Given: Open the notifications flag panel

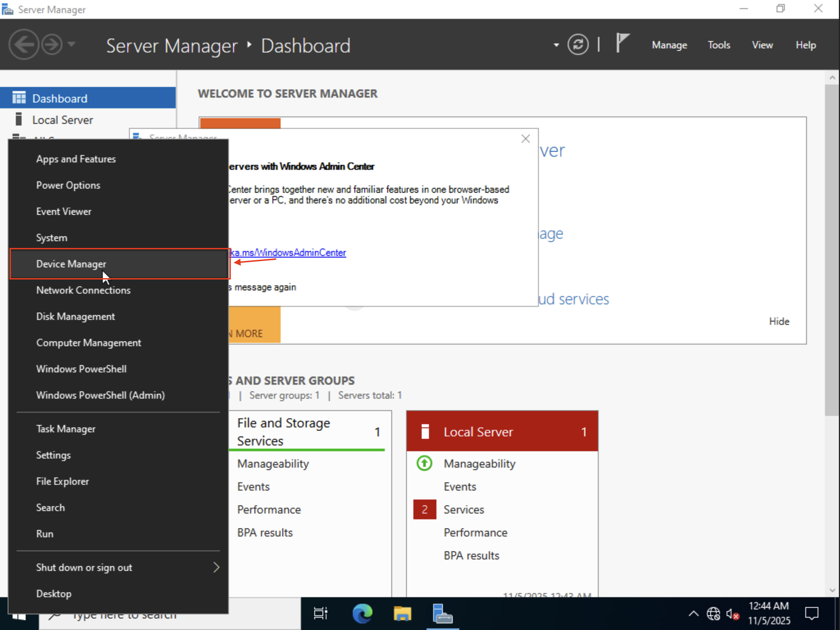Looking at the screenshot, I should pyautogui.click(x=622, y=44).
